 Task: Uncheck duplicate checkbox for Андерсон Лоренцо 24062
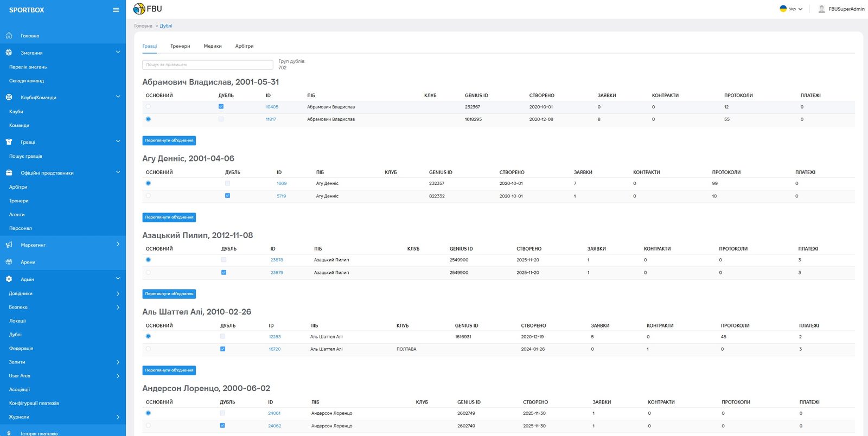(222, 425)
